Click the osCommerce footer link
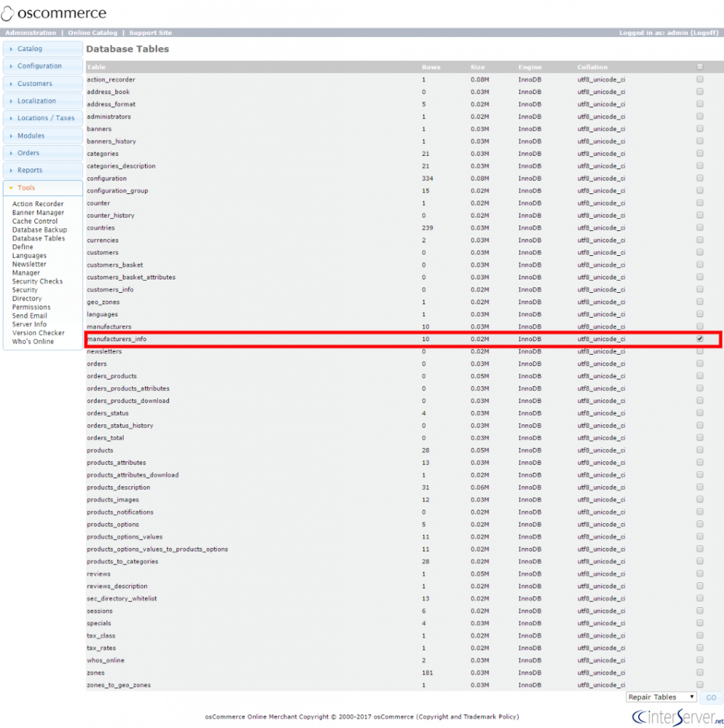724x728 pixels. pyautogui.click(x=393, y=717)
